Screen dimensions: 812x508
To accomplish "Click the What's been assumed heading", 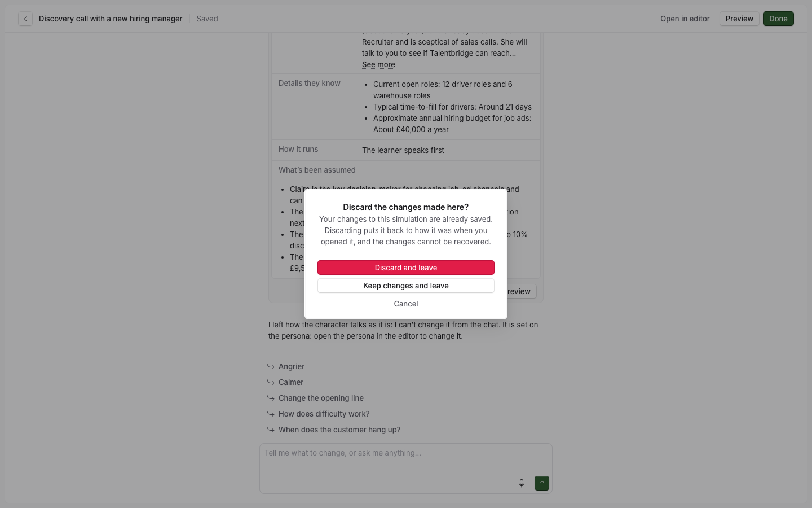I will click(317, 170).
